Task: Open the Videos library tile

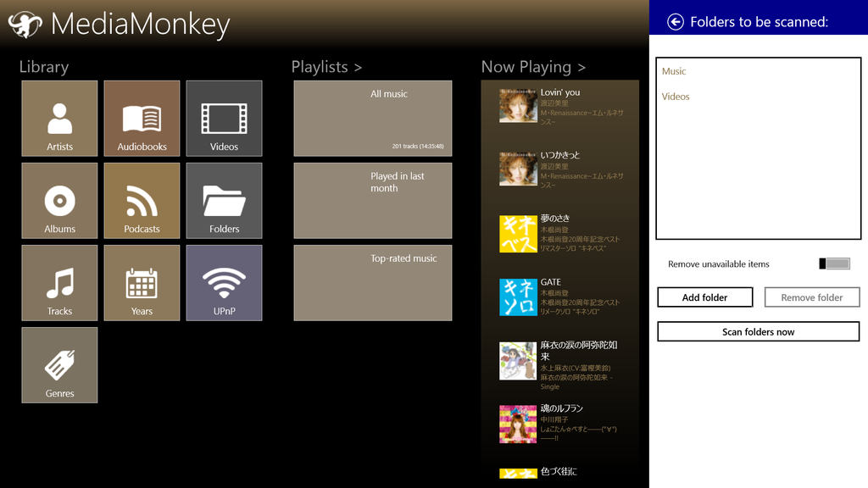Action: [224, 119]
